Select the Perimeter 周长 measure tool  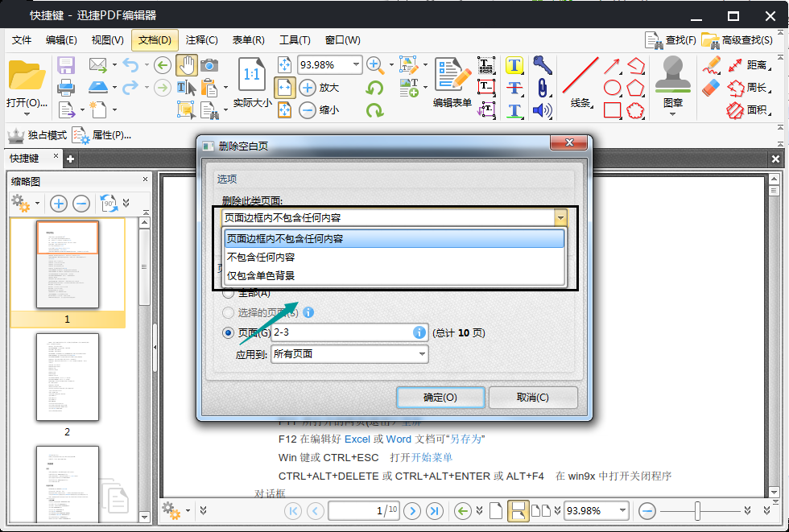coord(750,88)
